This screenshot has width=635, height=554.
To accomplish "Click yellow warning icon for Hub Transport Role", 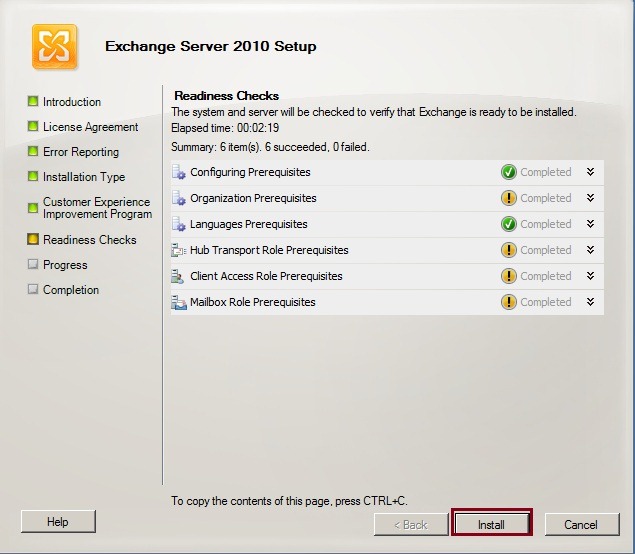I will pyautogui.click(x=508, y=250).
